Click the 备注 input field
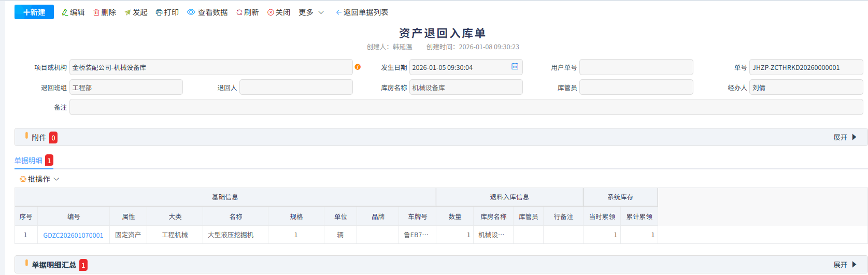 tap(465, 107)
